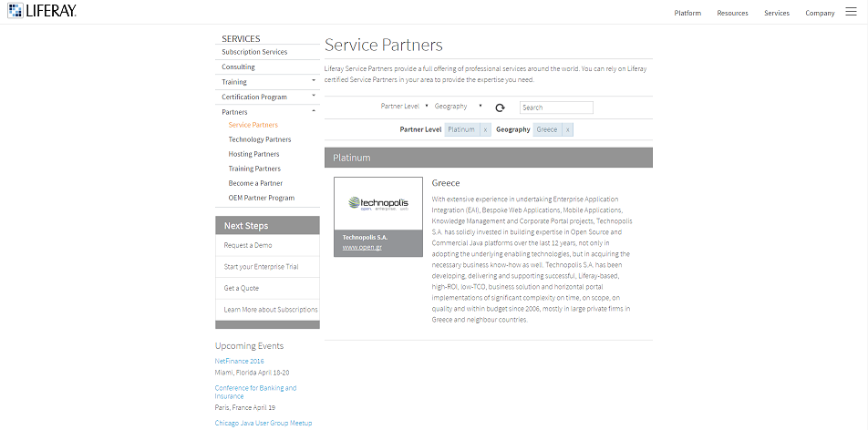
Task: Click the partner Search field
Action: tap(556, 107)
